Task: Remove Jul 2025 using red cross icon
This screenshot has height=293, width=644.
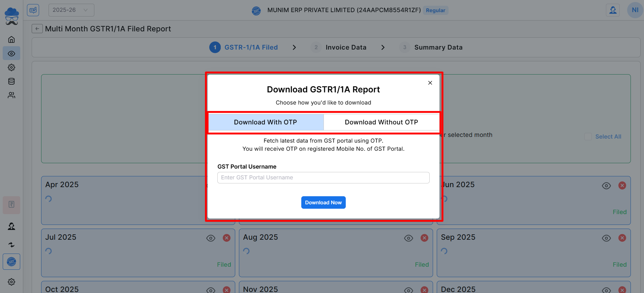Action: 226,238
